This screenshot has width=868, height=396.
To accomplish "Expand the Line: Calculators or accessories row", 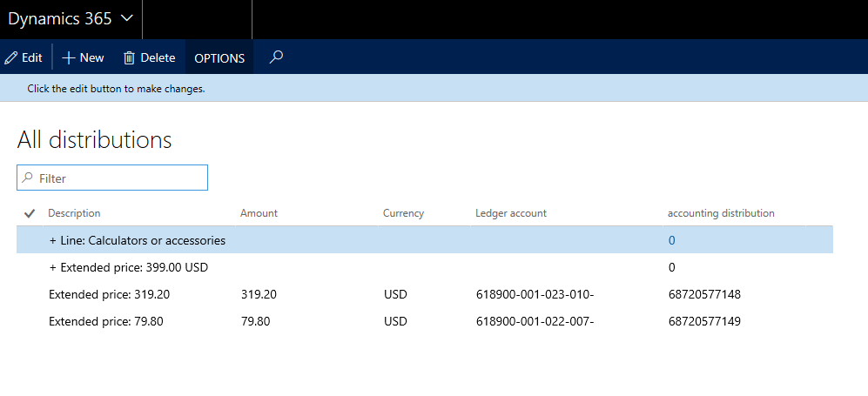I will 52,240.
